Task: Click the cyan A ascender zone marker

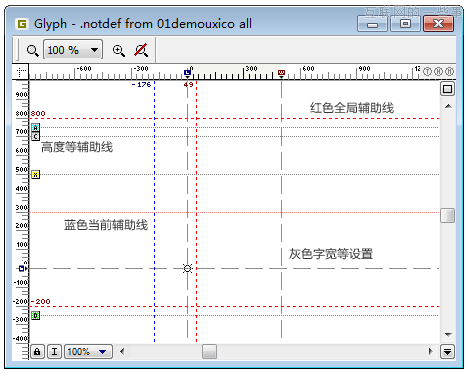Action: tap(36, 127)
